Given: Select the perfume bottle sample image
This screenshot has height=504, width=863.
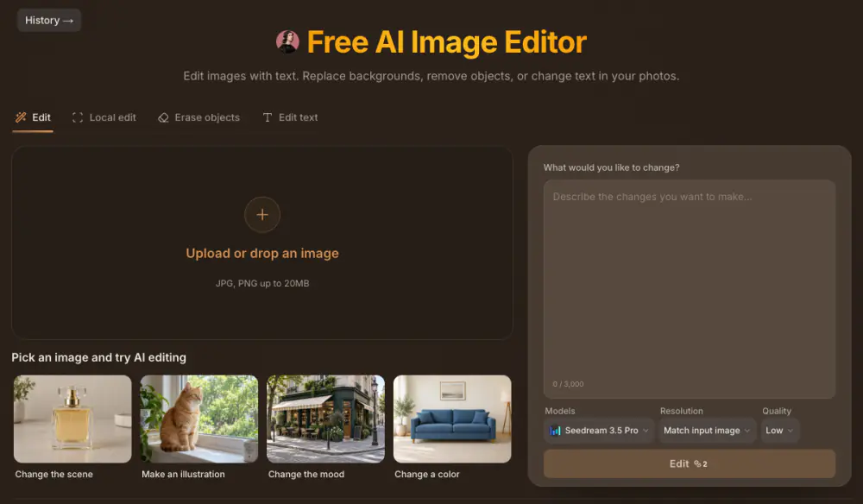Looking at the screenshot, I should point(72,419).
